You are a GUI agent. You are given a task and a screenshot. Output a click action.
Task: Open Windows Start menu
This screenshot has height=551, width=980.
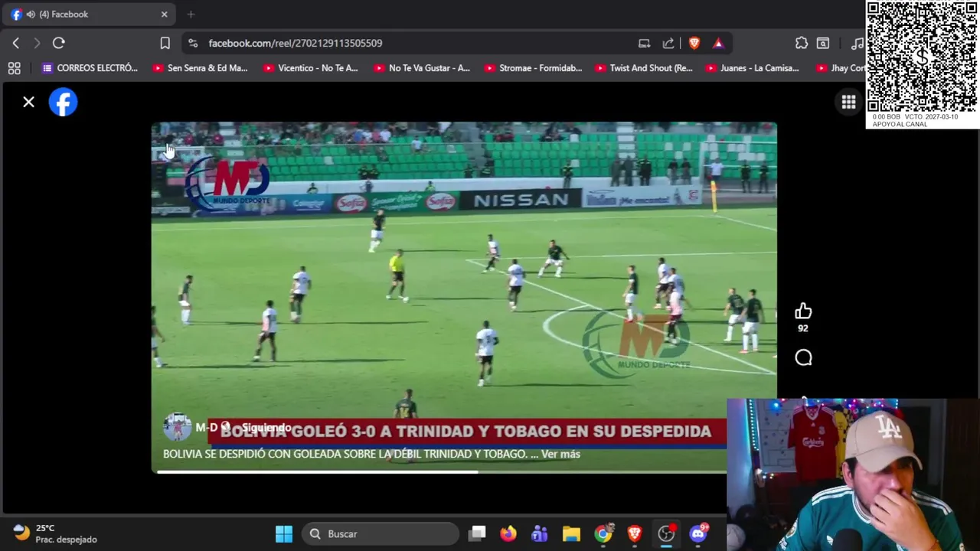[284, 533]
